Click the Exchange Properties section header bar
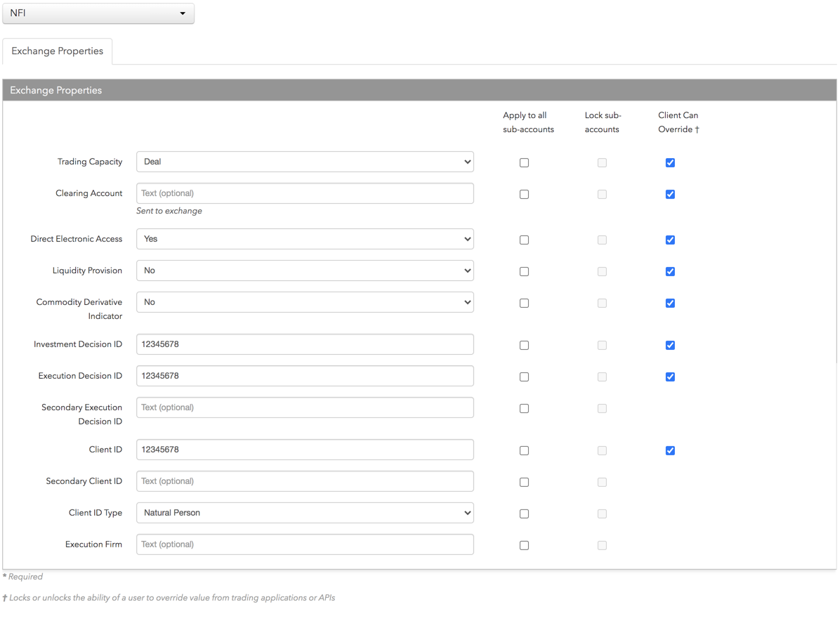840x633 pixels. pos(419,90)
